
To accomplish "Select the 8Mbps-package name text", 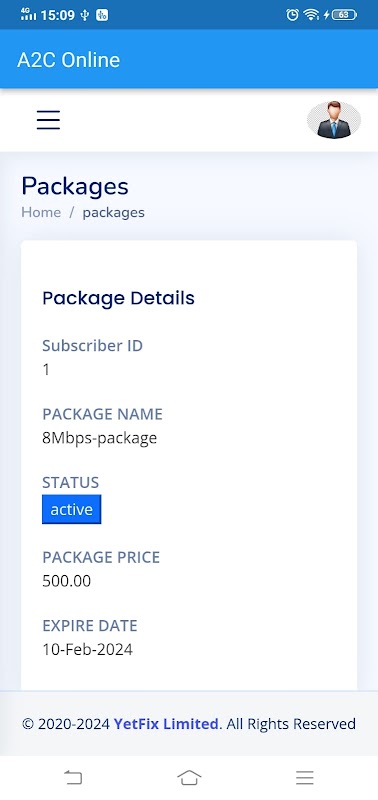I will 99,438.
